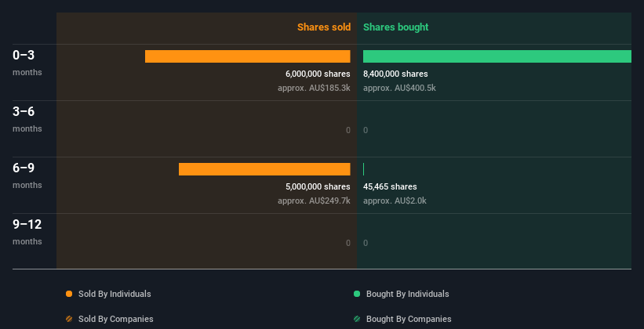The image size is (644, 329).
Task: Toggle the Bought By Individuals legend label
Action: [407, 294]
